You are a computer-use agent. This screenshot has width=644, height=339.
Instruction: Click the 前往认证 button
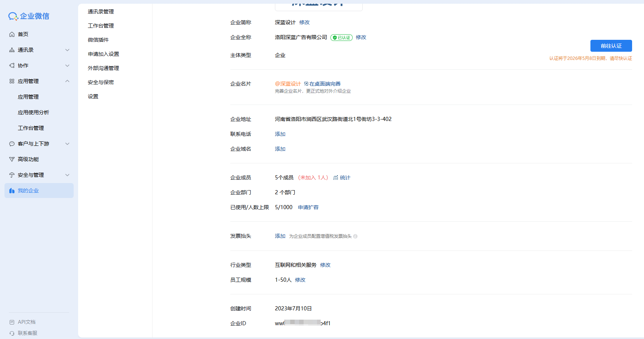(x=611, y=46)
